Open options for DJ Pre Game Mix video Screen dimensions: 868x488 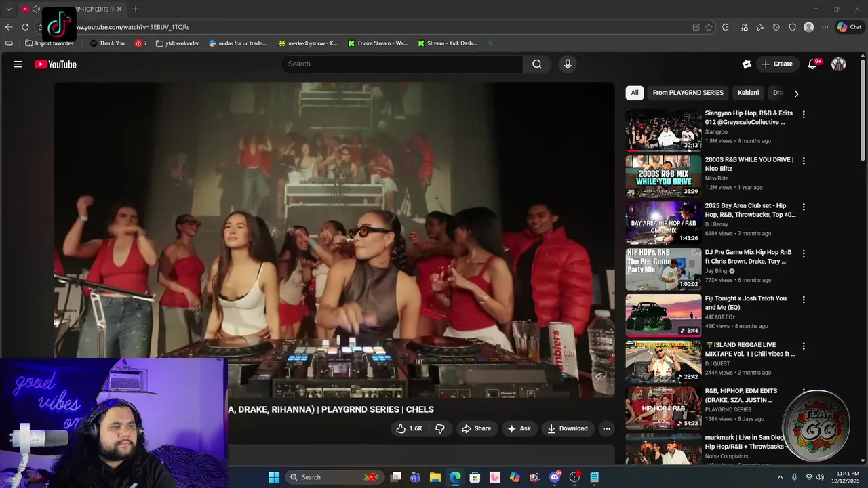coord(804,253)
